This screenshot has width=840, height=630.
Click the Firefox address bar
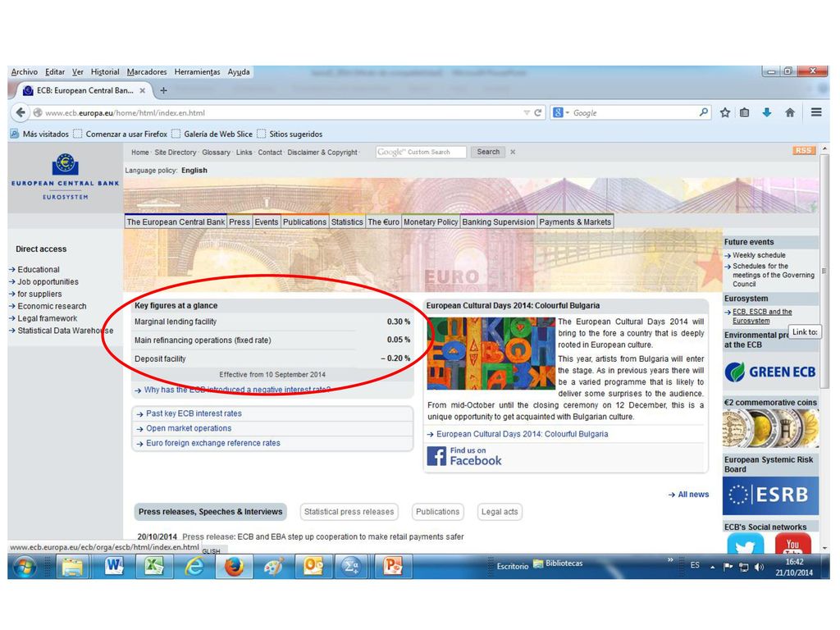tap(279, 112)
